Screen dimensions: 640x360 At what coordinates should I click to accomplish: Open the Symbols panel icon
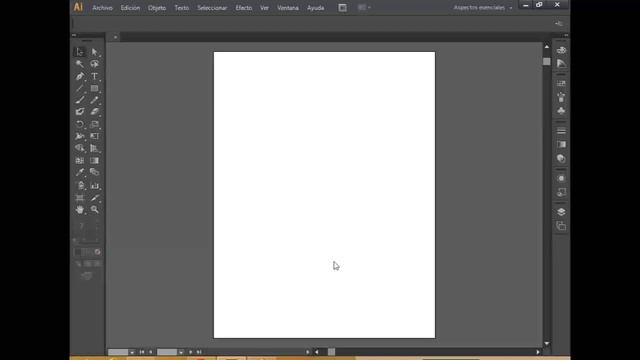pyautogui.click(x=561, y=111)
